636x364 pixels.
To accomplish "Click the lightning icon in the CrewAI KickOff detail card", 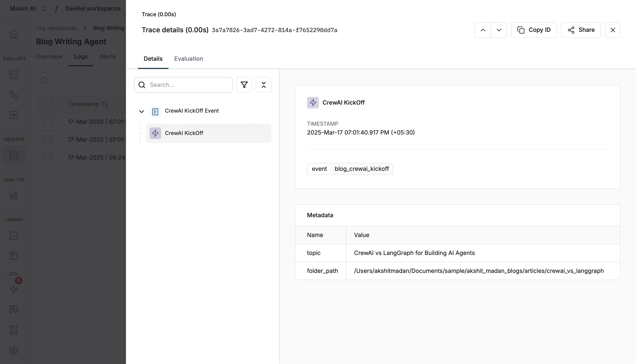I will point(313,102).
